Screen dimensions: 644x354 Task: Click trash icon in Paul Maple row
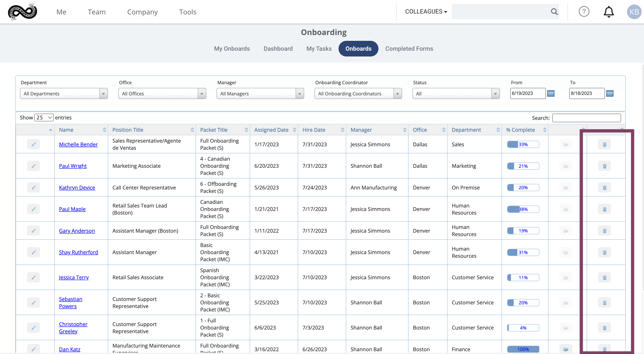(x=605, y=209)
